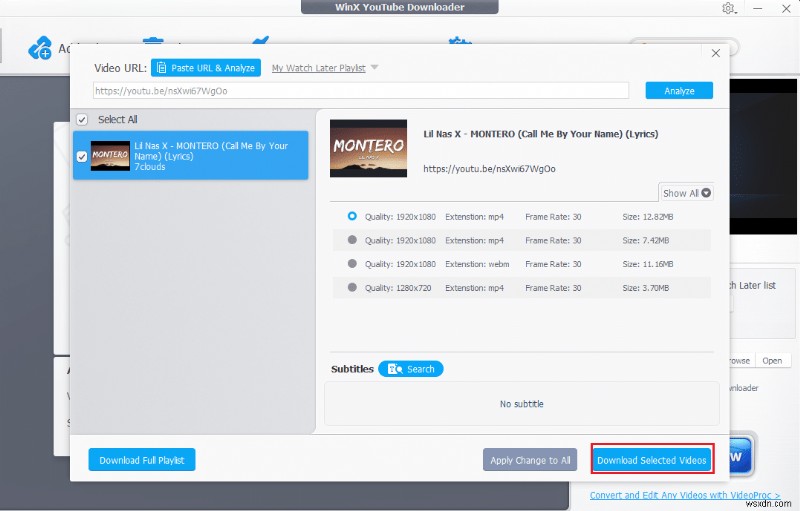Viewport: 800px width, 511px height.
Task: Click the Extension: webm label
Action: [x=477, y=264]
